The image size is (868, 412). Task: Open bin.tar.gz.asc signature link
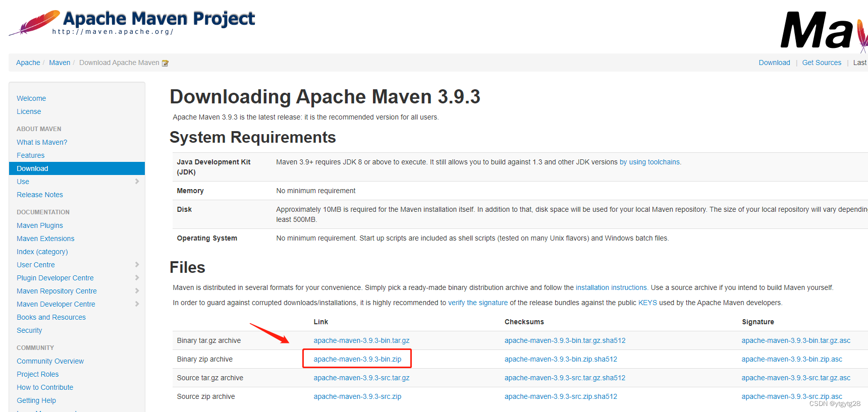tap(796, 340)
